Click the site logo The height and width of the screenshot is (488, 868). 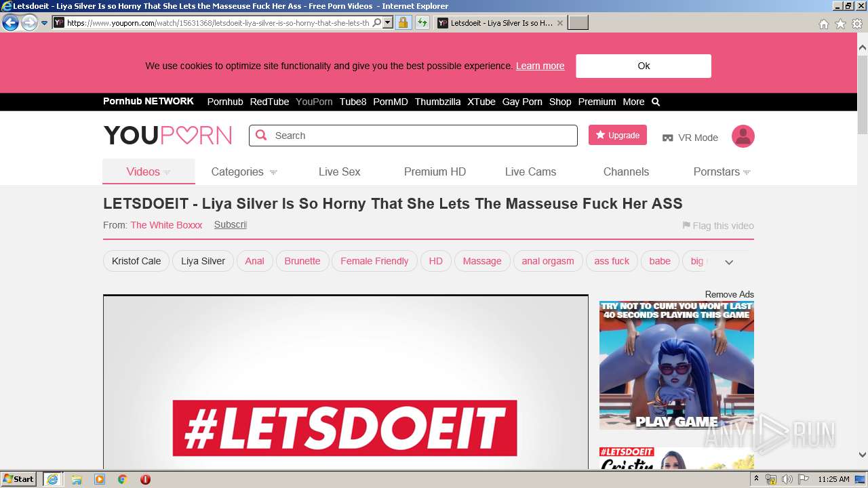pyautogui.click(x=167, y=136)
